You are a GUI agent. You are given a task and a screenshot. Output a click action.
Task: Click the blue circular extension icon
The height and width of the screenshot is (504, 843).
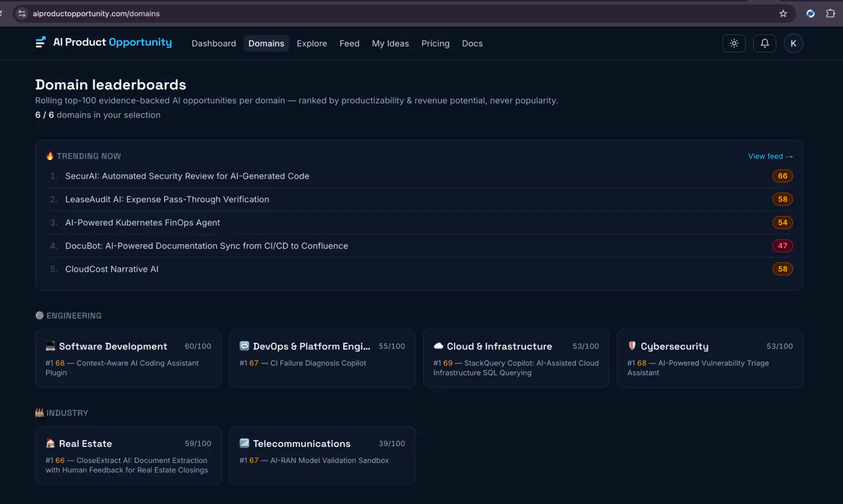point(810,13)
